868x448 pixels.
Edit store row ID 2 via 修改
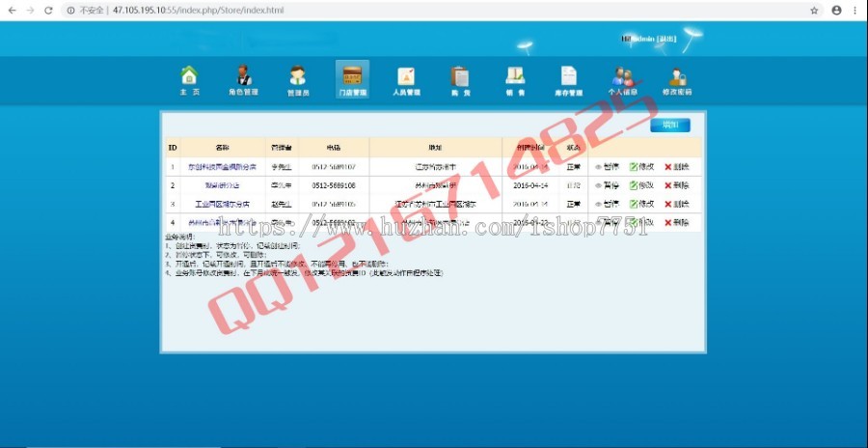point(642,185)
